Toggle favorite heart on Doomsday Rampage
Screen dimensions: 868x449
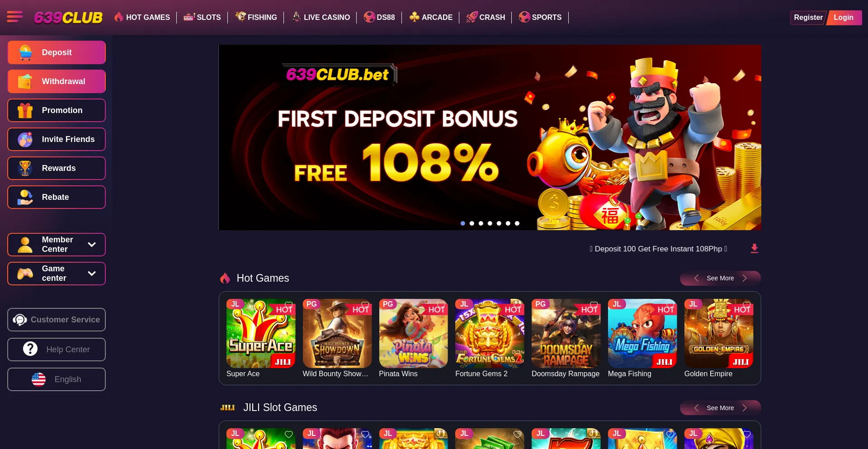(x=594, y=305)
